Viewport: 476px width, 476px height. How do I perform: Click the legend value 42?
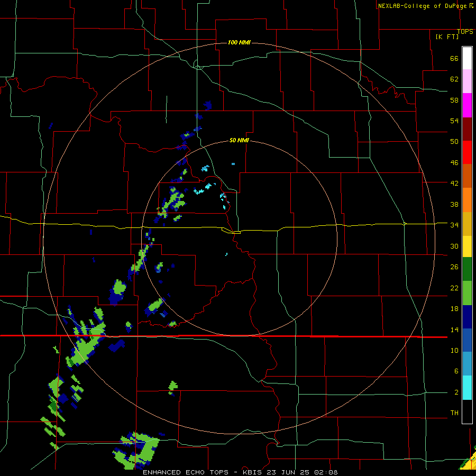tap(454, 183)
